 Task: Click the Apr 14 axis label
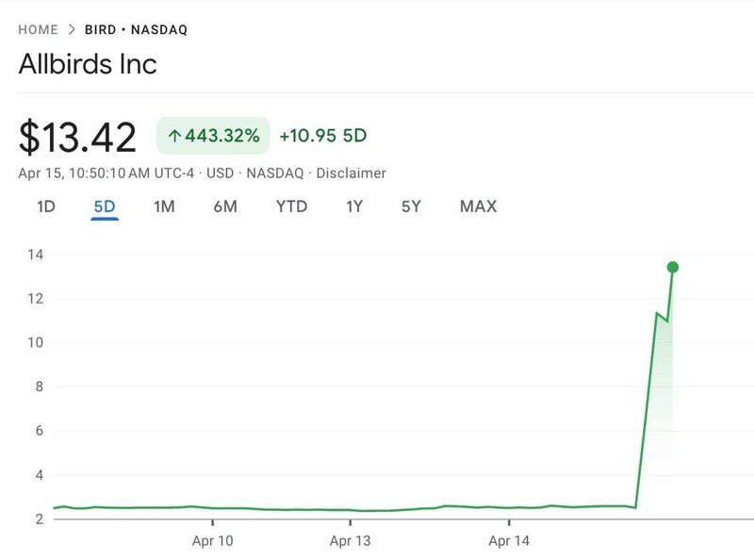[511, 541]
